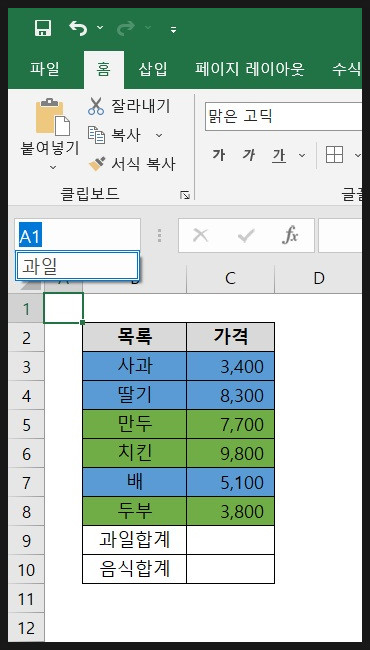The width and height of the screenshot is (370, 650).
Task: Select the 홈 ribbon tab
Action: click(104, 69)
